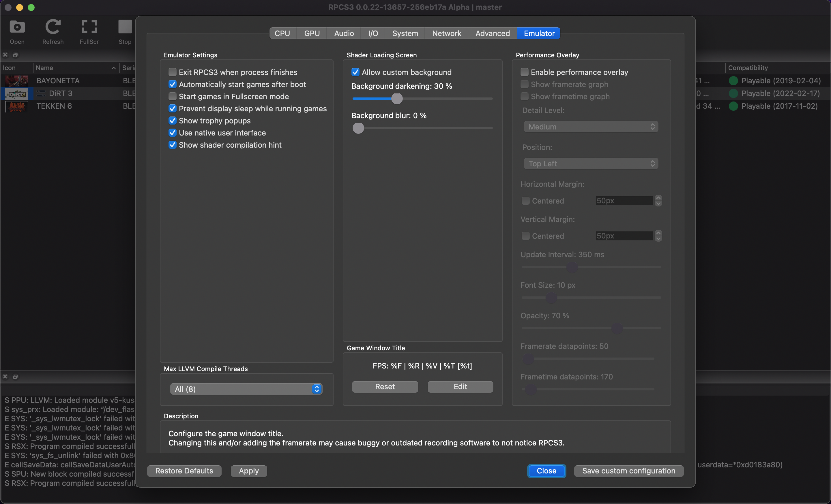Click the Open toolbar icon
The width and height of the screenshot is (831, 504).
pyautogui.click(x=17, y=27)
